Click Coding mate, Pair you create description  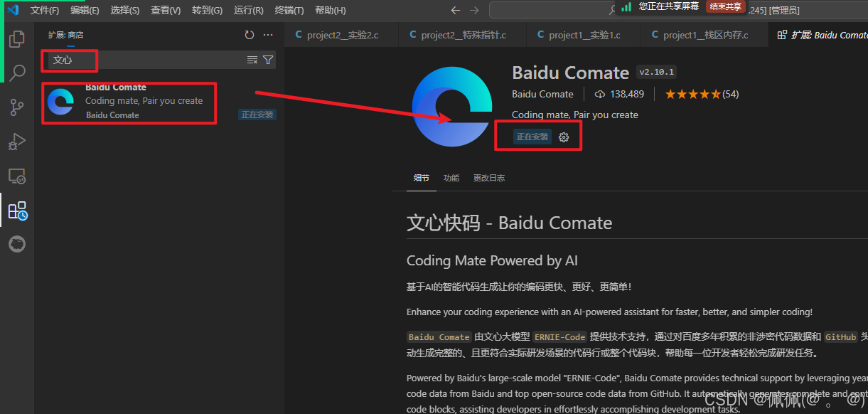(575, 115)
